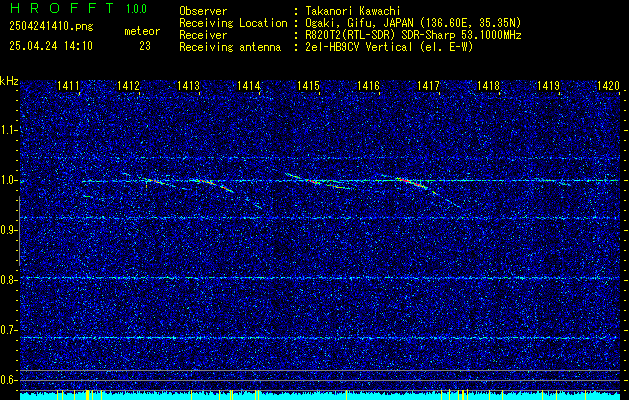The image size is (629, 400).
Task: Click the kHz axis unit label
Action: (x=9, y=81)
